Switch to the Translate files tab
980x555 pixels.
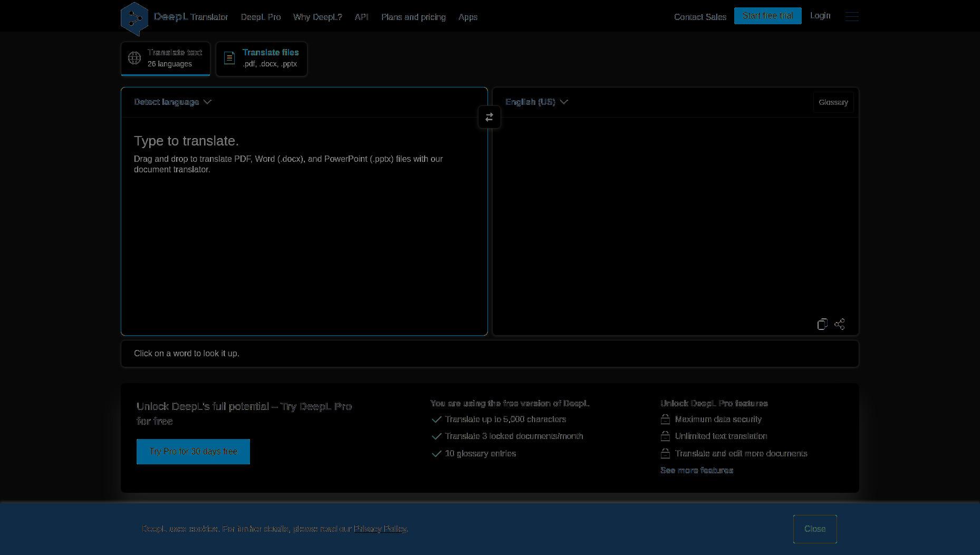pyautogui.click(x=262, y=59)
